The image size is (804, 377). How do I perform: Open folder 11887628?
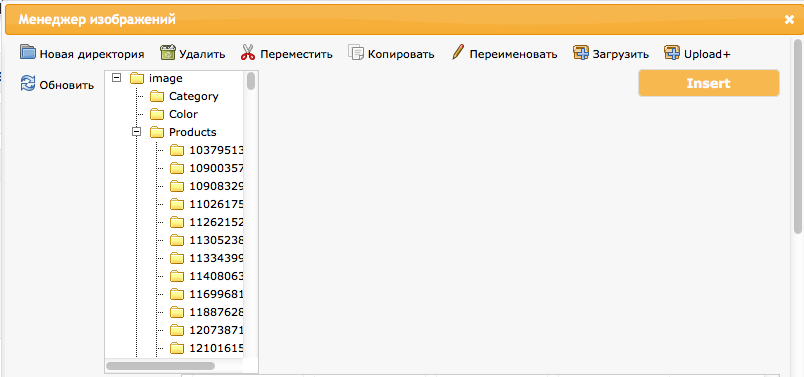216,312
